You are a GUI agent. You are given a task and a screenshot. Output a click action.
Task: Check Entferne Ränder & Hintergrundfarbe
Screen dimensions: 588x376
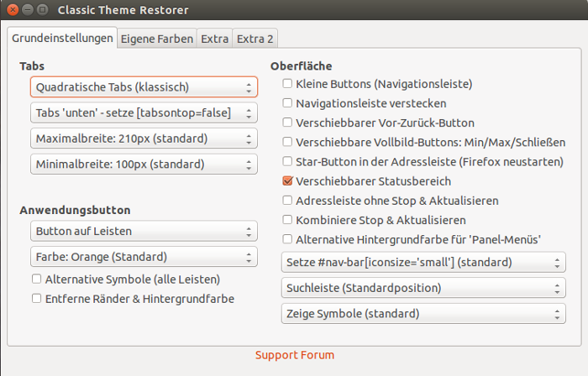point(37,298)
